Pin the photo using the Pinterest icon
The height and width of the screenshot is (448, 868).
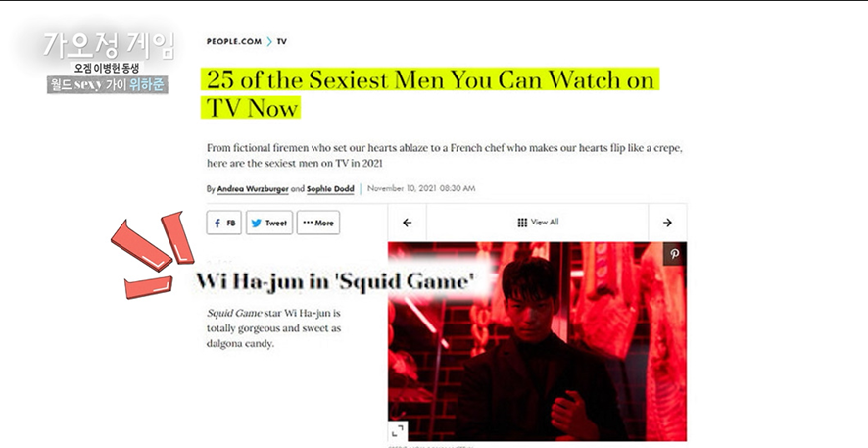coord(675,254)
